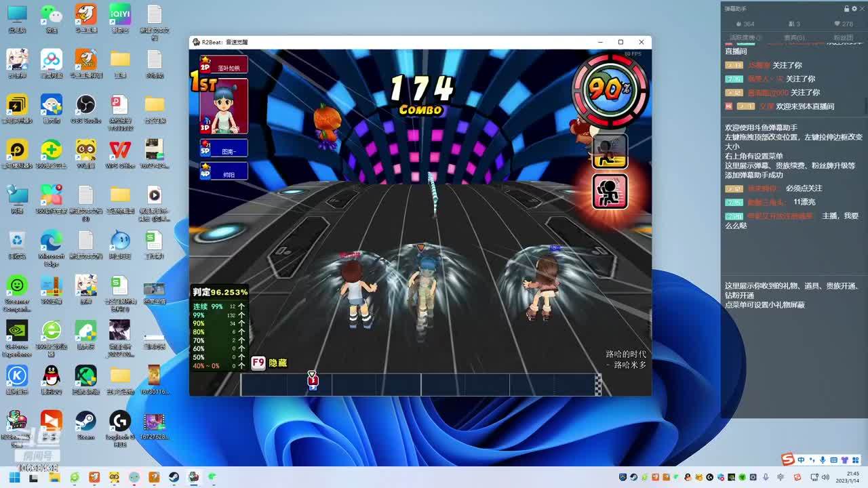Launch Steam from the desktop
This screenshot has width=868, height=488.
click(85, 422)
